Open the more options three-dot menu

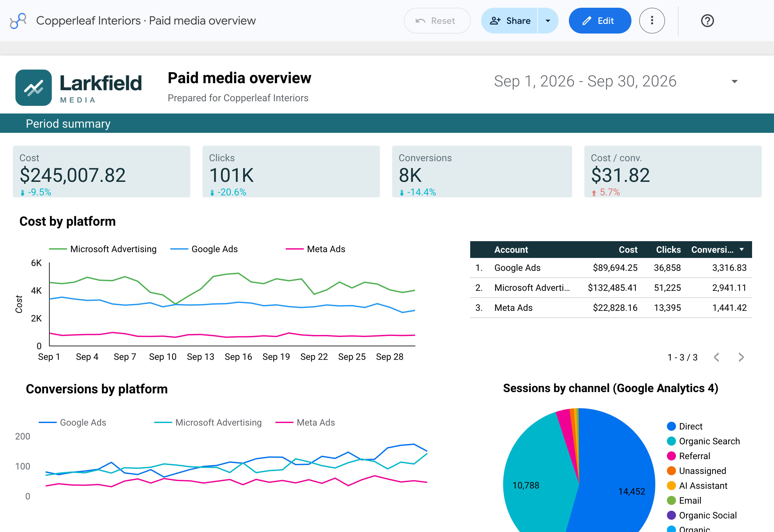[x=652, y=21]
